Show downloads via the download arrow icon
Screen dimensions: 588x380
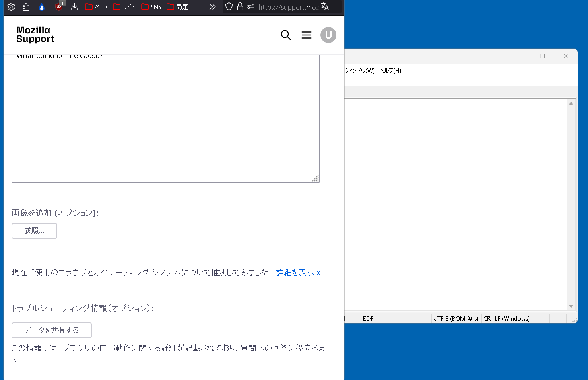(x=74, y=7)
